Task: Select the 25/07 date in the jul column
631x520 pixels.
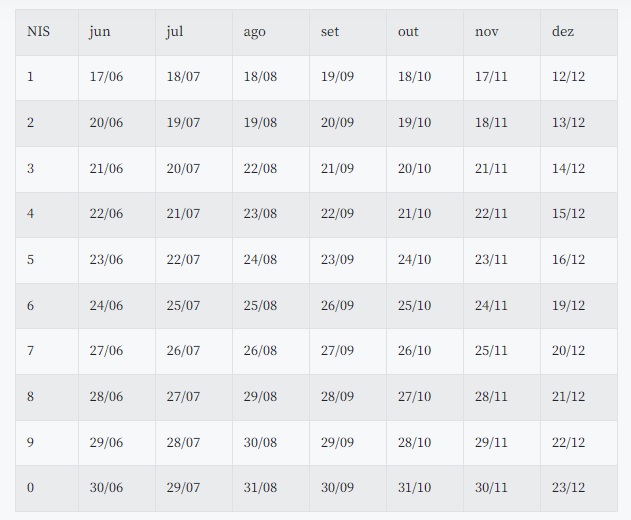Action: 183,305
